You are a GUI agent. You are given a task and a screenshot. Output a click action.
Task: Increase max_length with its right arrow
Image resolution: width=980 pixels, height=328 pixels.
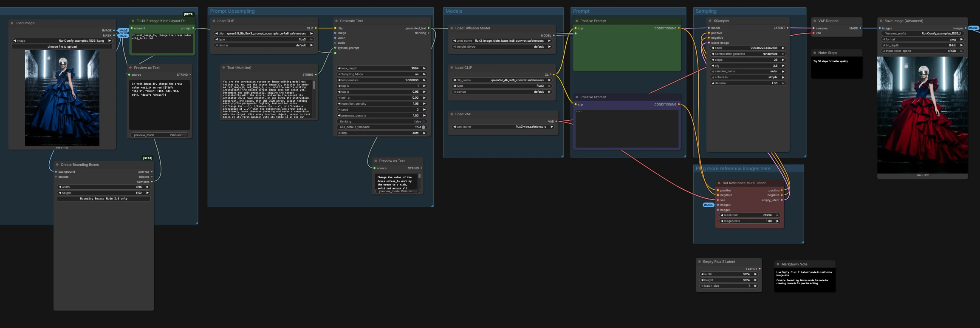(424, 68)
